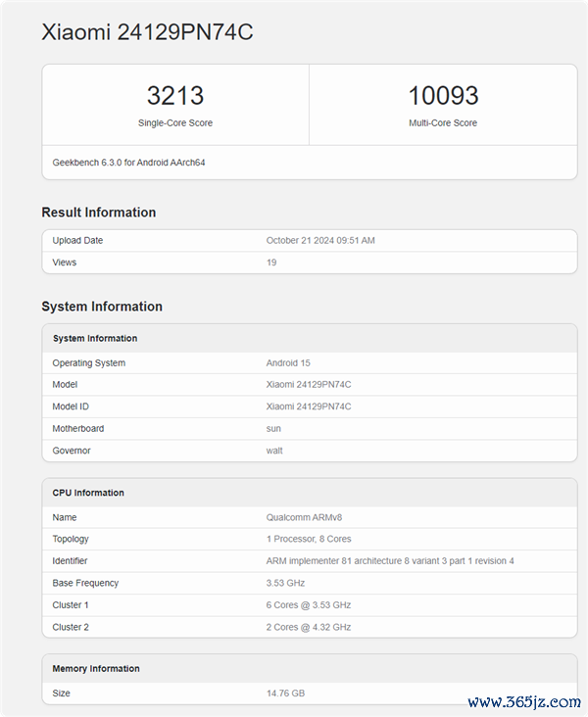Click the Model ID label

point(71,406)
